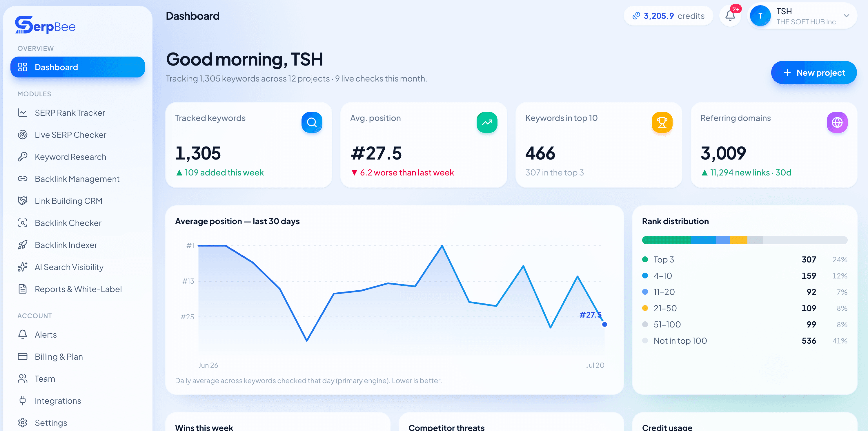Screen dimensions: 868x431
Task: Open Backlink Checker page
Action: (x=77, y=223)
